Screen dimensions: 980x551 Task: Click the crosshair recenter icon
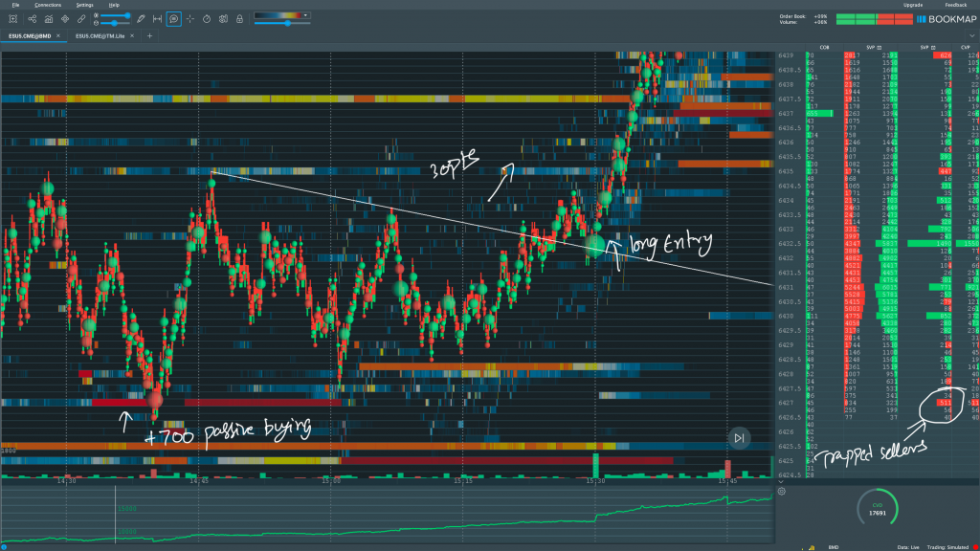(x=189, y=18)
